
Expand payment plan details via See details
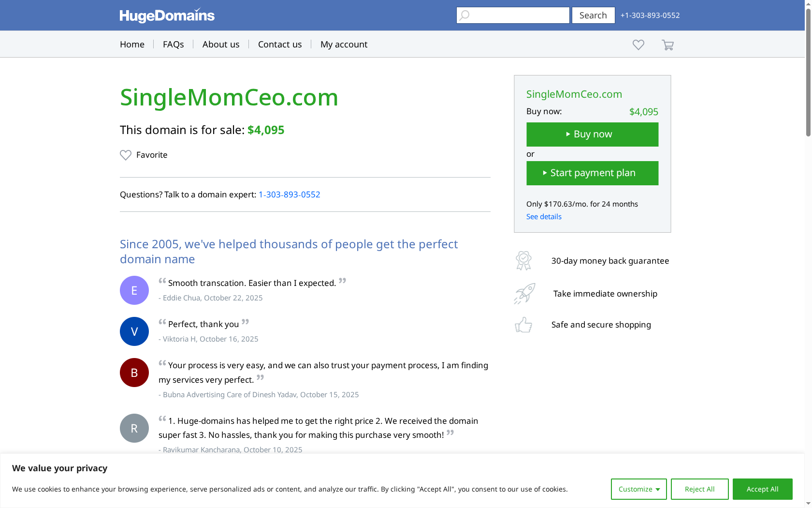point(544,216)
